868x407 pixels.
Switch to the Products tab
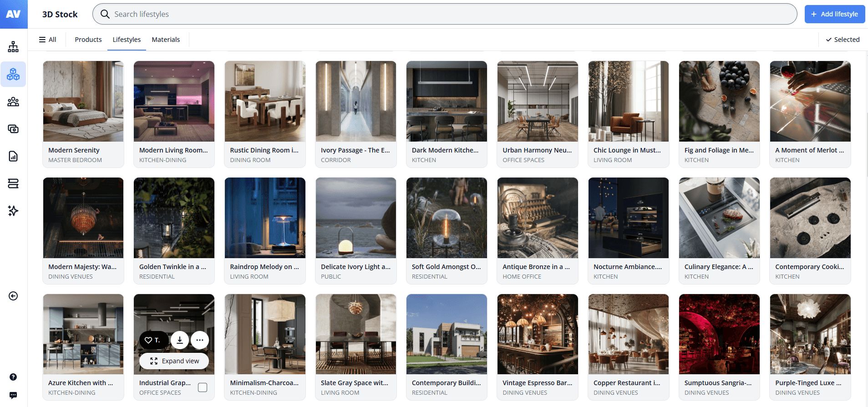[88, 40]
